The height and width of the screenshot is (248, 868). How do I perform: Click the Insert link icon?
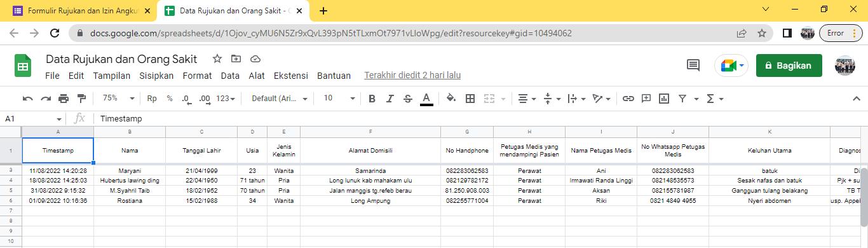click(628, 99)
